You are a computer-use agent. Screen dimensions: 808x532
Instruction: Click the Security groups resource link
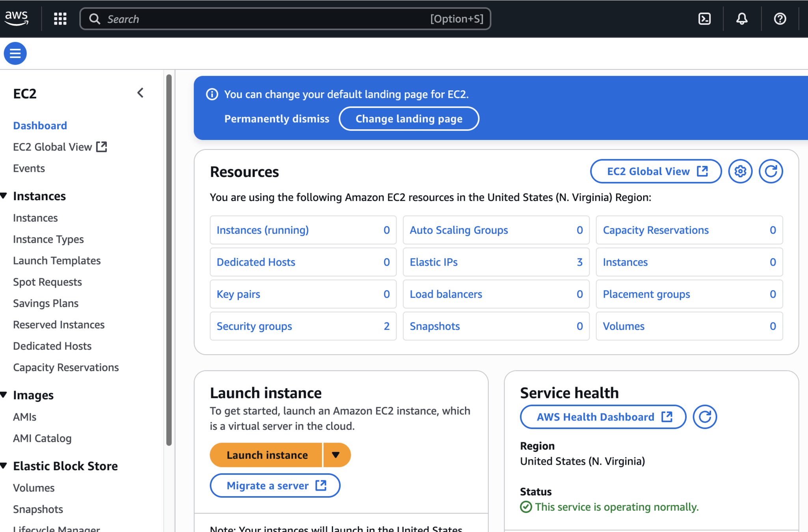254,326
